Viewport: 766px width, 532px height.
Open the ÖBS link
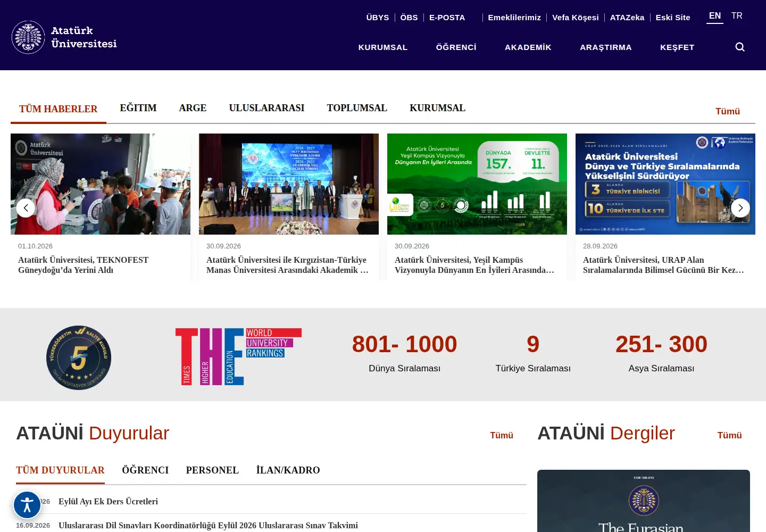[409, 18]
